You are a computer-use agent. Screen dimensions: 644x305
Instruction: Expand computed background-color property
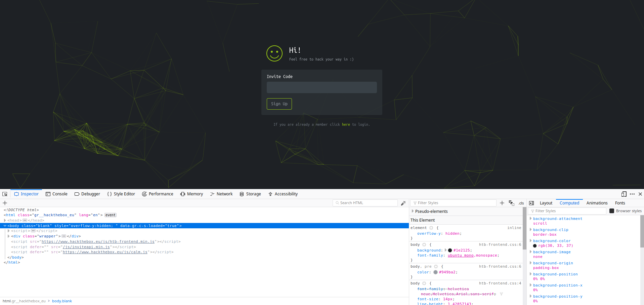coord(531,241)
